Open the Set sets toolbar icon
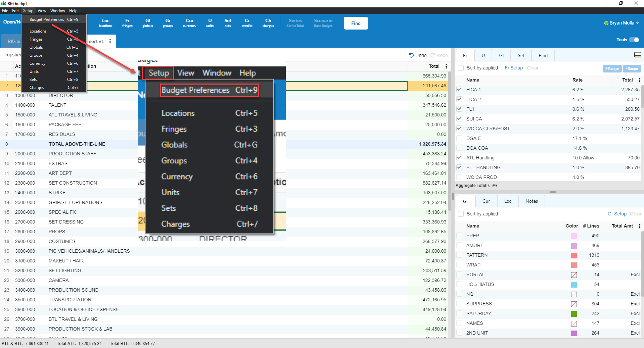Screen dimensions: 644x348 [x=228, y=23]
